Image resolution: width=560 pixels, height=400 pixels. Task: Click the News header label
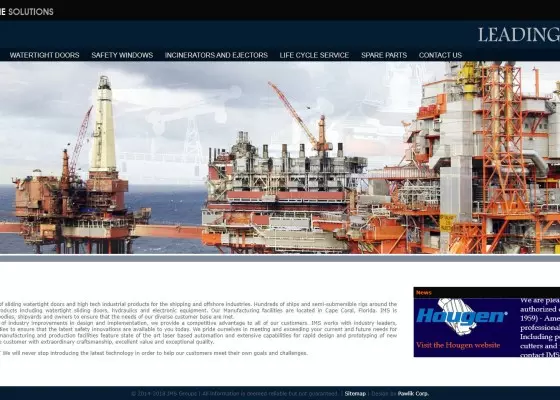pos(424,293)
